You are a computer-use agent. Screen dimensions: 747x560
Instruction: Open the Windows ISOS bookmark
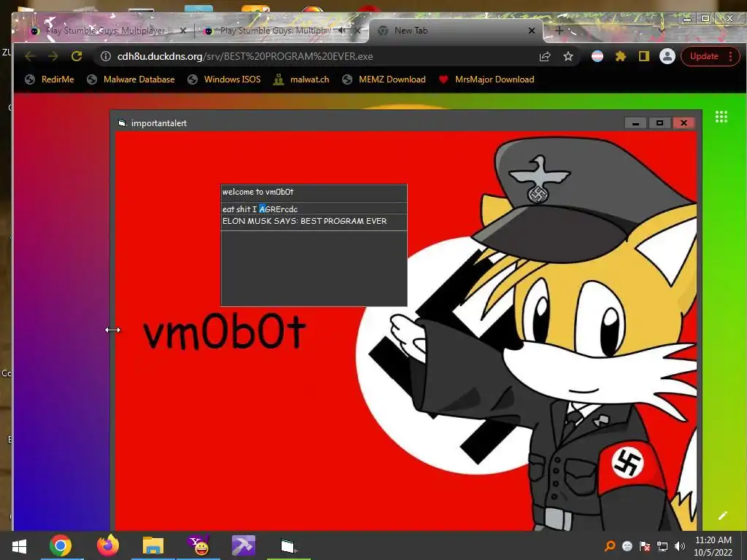pyautogui.click(x=224, y=79)
